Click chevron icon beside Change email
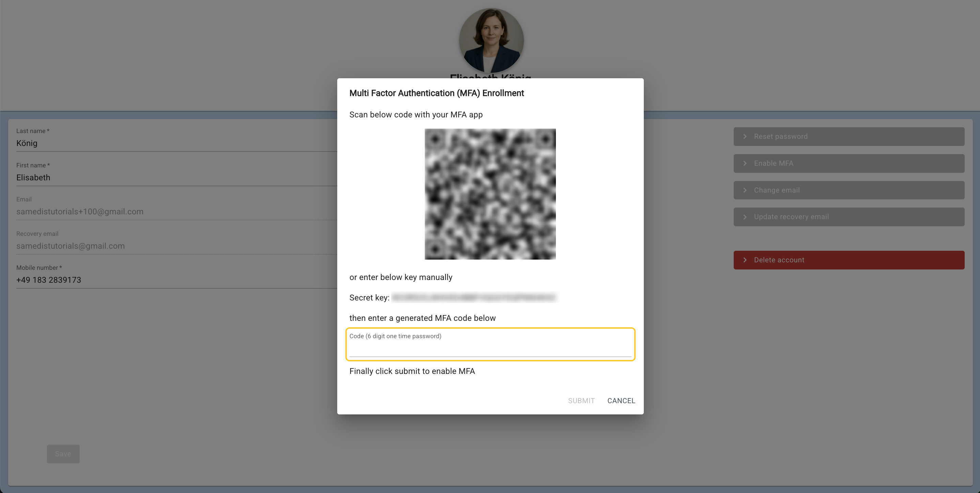The image size is (980, 493). coord(745,190)
